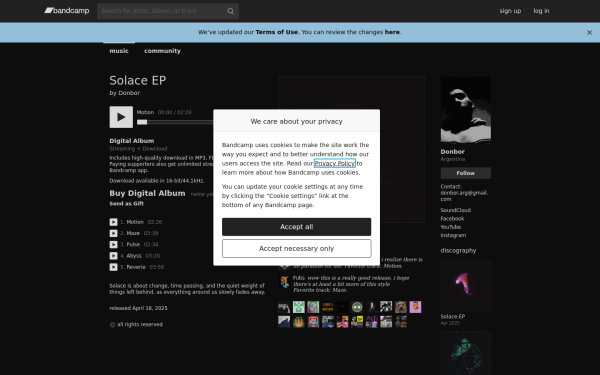Open the Solace EP discography title

[453, 316]
